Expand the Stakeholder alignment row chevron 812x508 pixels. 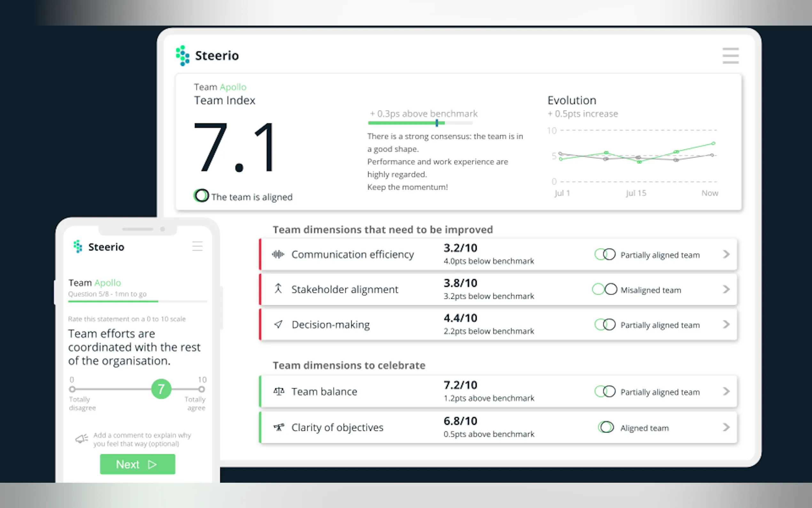(726, 289)
